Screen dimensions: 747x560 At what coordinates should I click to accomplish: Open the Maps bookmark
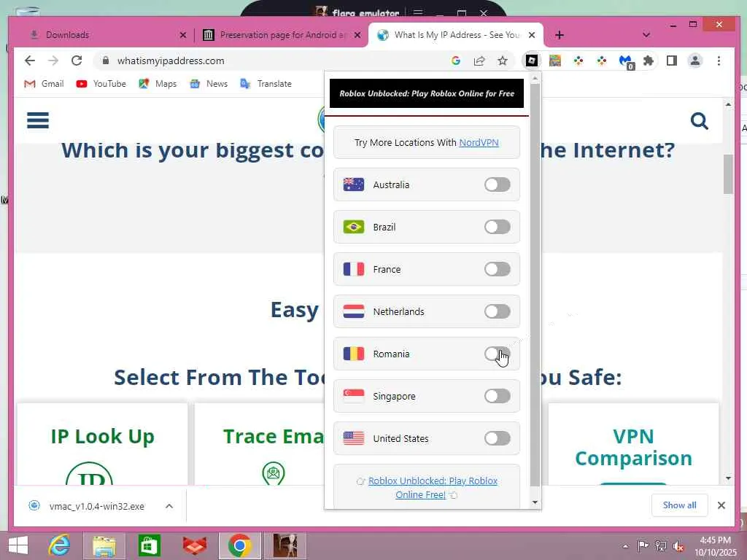[x=158, y=84]
